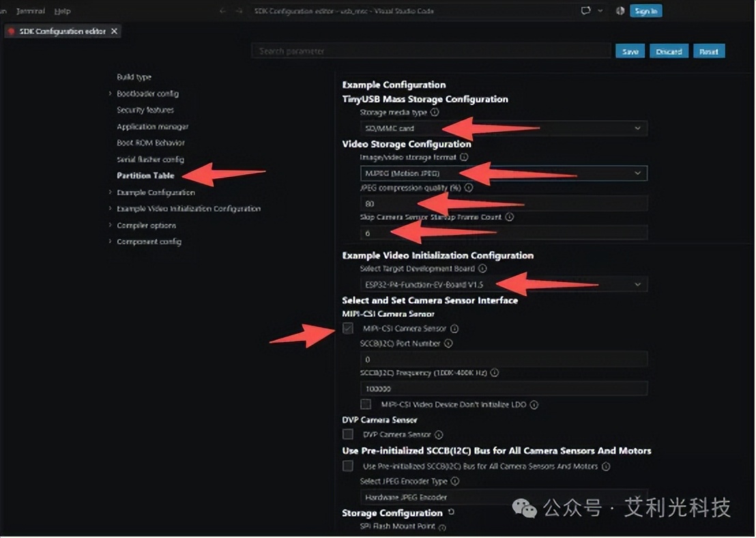The image size is (756, 538).
Task: Expand Compiler options section
Action: pos(146,225)
